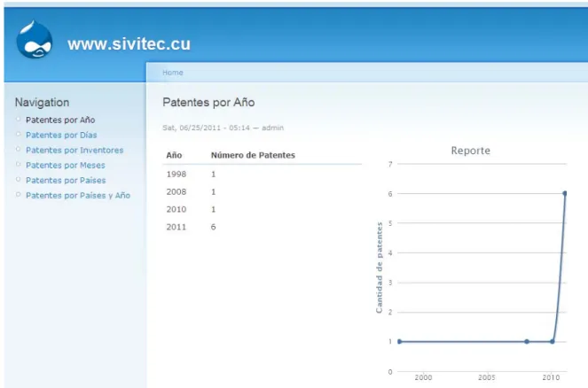The width and height of the screenshot is (588, 388).
Task: Open the www.sivitec.cu site title
Action: [x=129, y=44]
